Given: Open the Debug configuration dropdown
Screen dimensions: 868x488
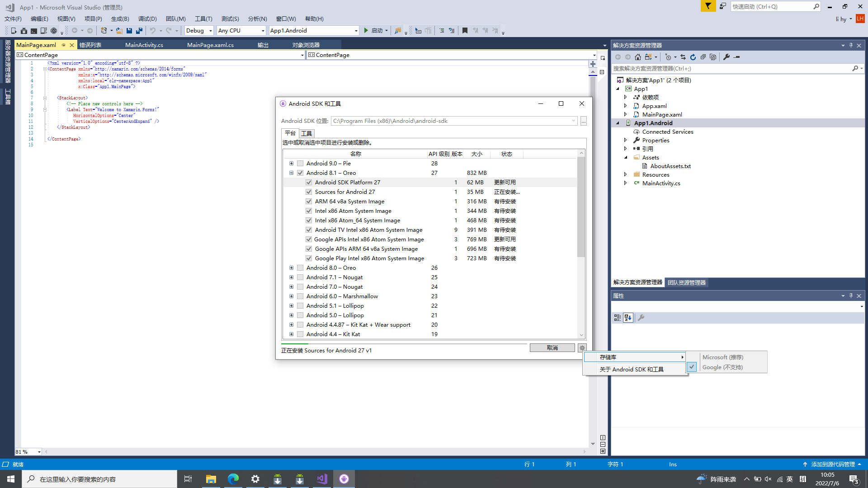Looking at the screenshot, I should click(199, 31).
